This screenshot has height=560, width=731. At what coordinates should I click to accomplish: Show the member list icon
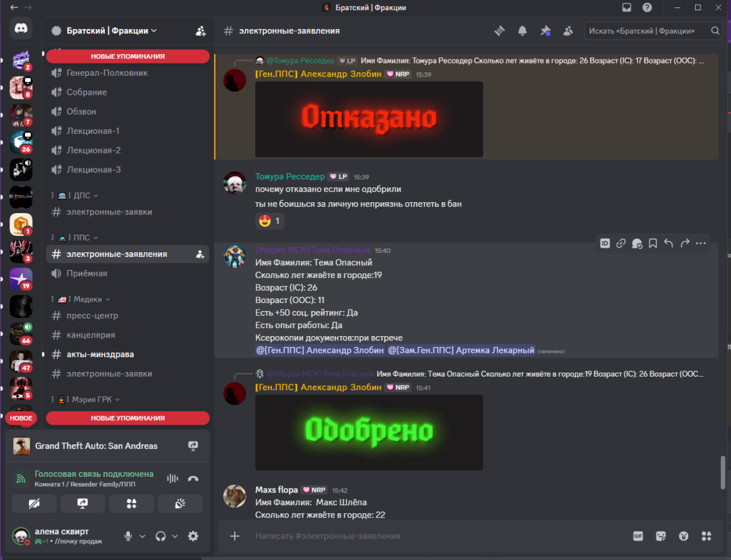click(x=568, y=30)
